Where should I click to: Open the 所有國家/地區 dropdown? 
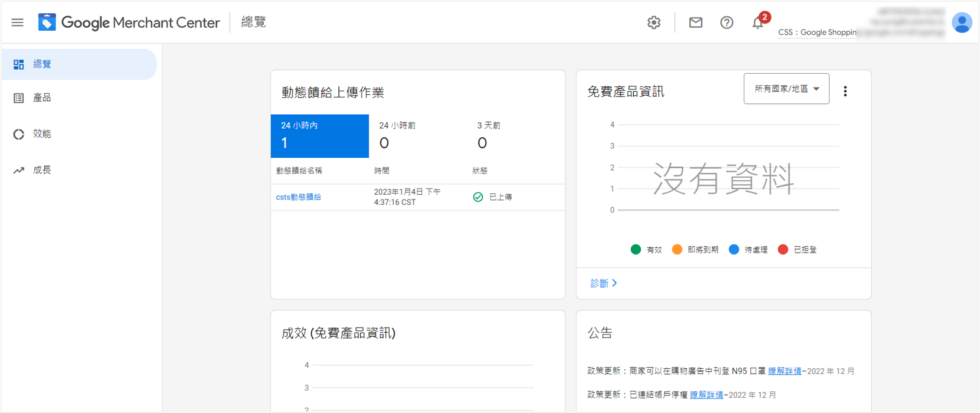tap(786, 89)
